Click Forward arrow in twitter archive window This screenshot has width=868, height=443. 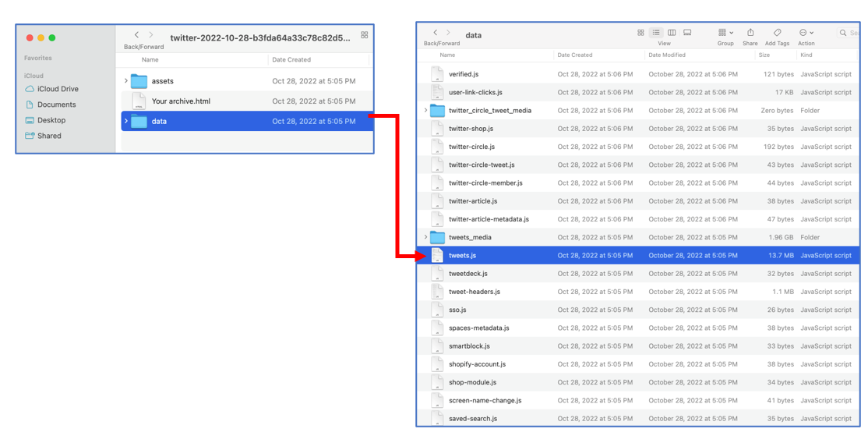pos(150,35)
